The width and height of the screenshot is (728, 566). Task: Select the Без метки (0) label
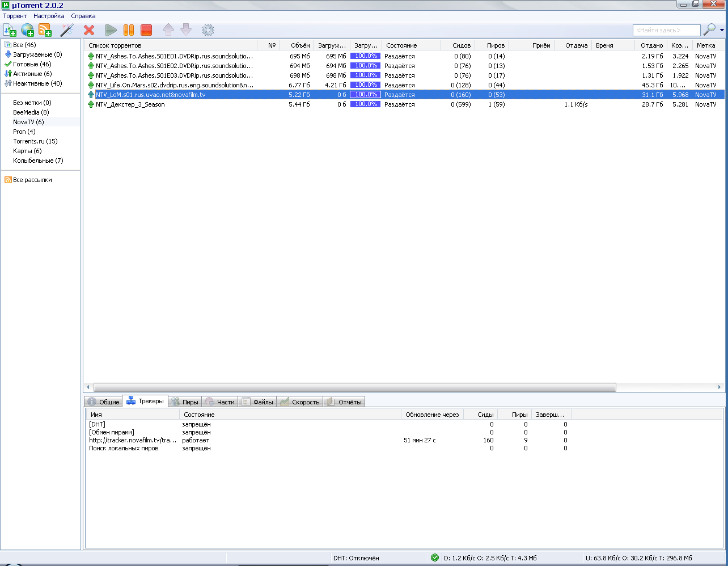click(x=32, y=103)
